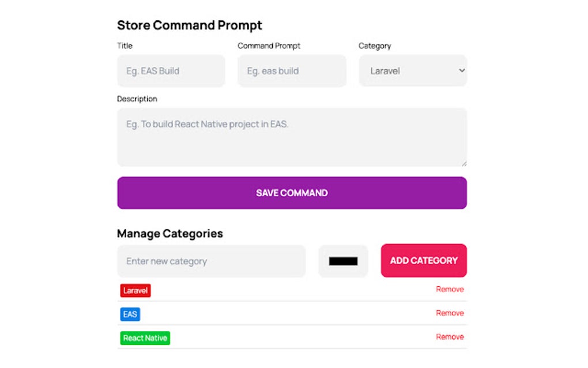This screenshot has width=588, height=368.
Task: Select the red Laravel category tag
Action: tap(135, 290)
